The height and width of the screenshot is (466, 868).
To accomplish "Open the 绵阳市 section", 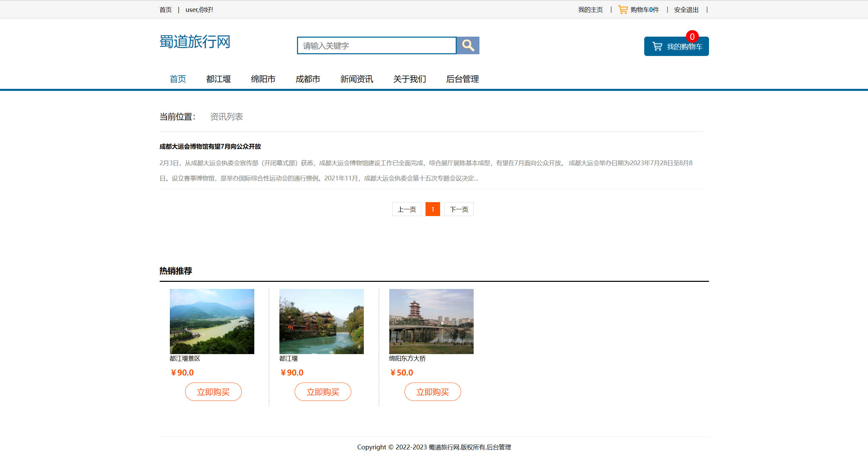I will [x=263, y=79].
